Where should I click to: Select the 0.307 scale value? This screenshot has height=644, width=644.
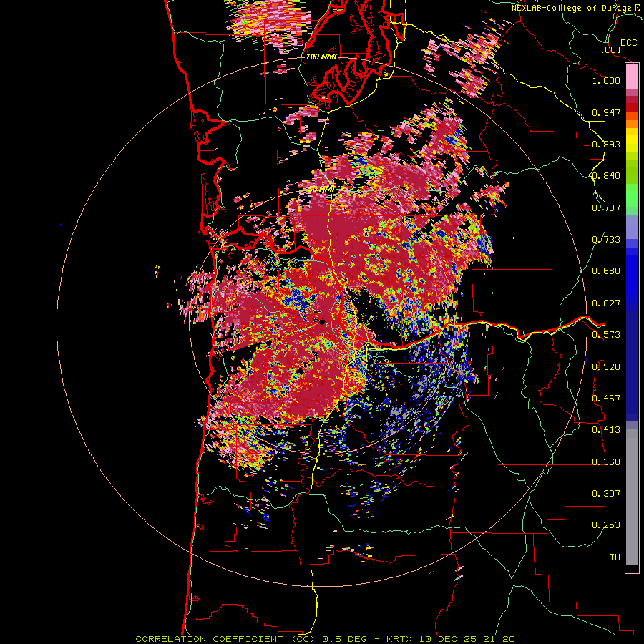[606, 494]
